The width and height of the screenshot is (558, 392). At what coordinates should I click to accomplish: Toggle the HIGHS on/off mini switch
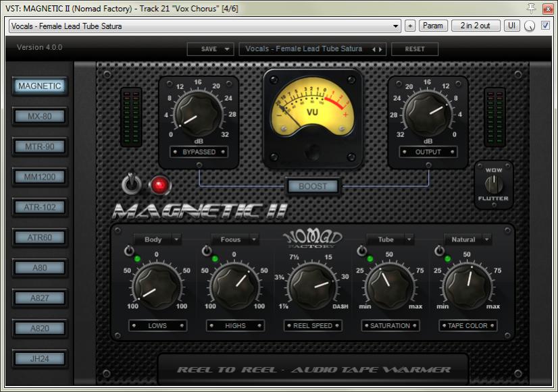207,250
